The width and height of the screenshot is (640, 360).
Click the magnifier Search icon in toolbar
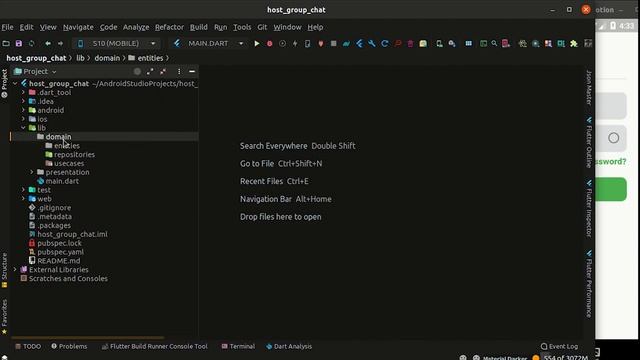pyautogui.click(x=494, y=43)
